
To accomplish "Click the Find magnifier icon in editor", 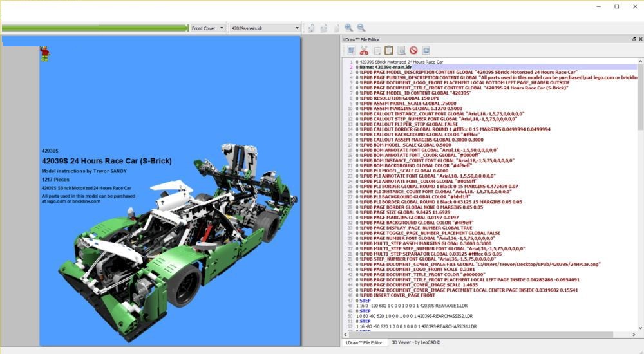I will pyautogui.click(x=401, y=50).
